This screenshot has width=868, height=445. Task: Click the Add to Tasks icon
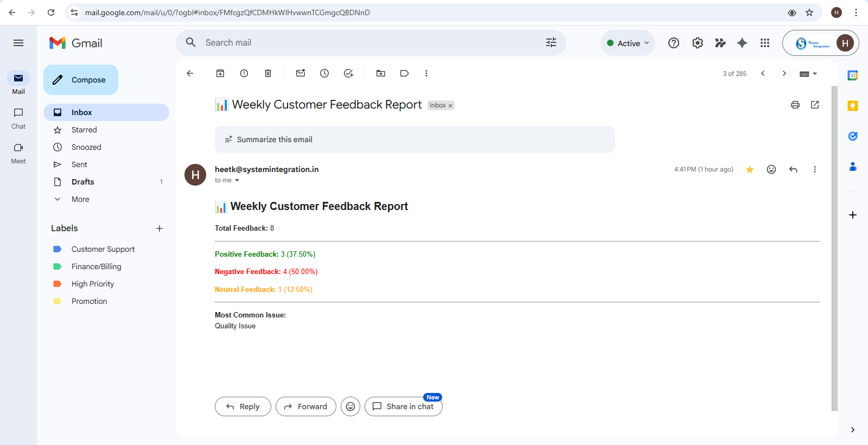click(x=348, y=73)
